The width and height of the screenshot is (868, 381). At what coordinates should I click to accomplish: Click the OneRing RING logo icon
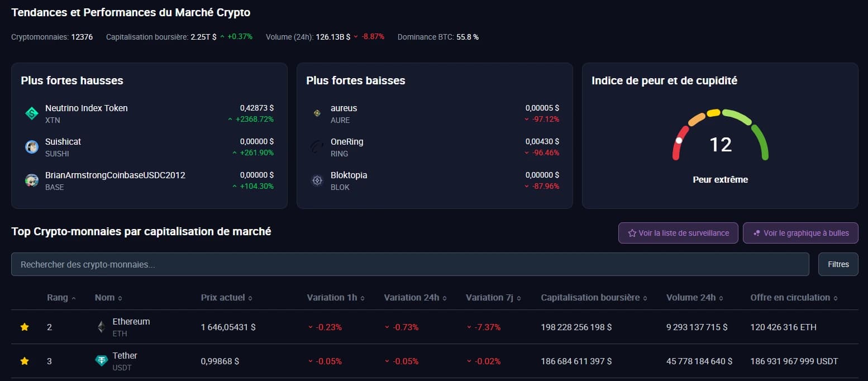pyautogui.click(x=317, y=147)
